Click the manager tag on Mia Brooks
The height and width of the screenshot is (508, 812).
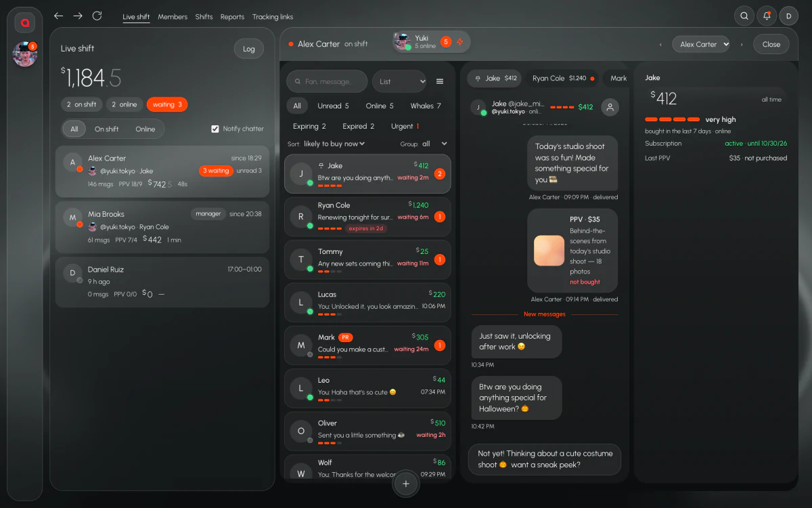point(208,214)
